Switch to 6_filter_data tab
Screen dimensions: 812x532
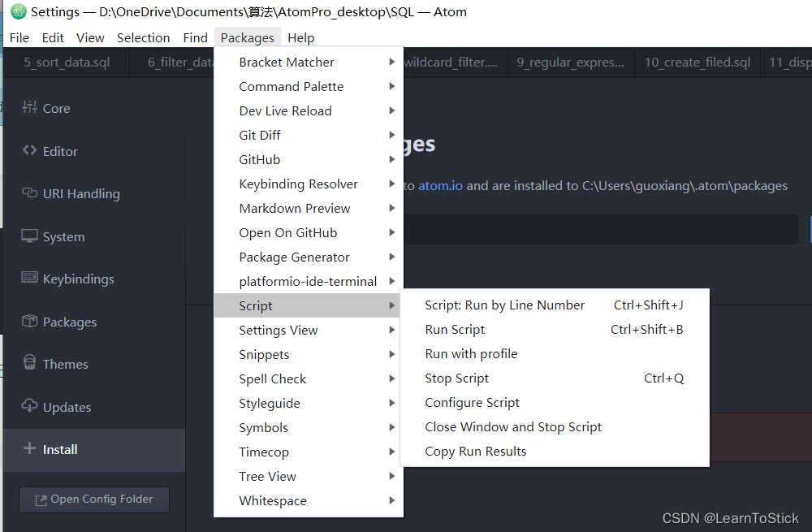coord(172,63)
